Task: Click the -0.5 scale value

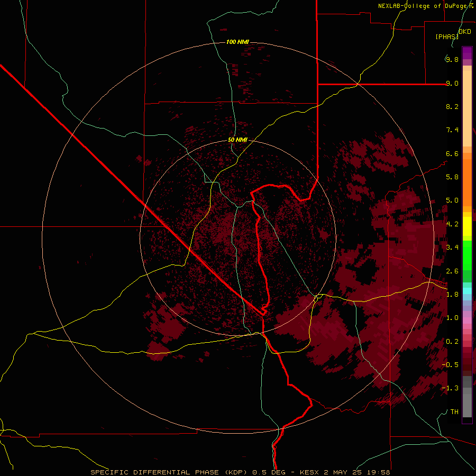Action: click(450, 364)
